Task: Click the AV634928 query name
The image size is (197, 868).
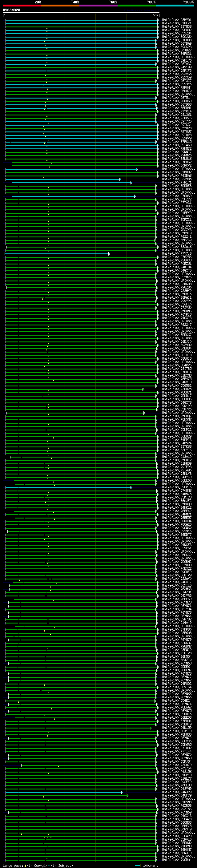Action: click(x=11, y=10)
